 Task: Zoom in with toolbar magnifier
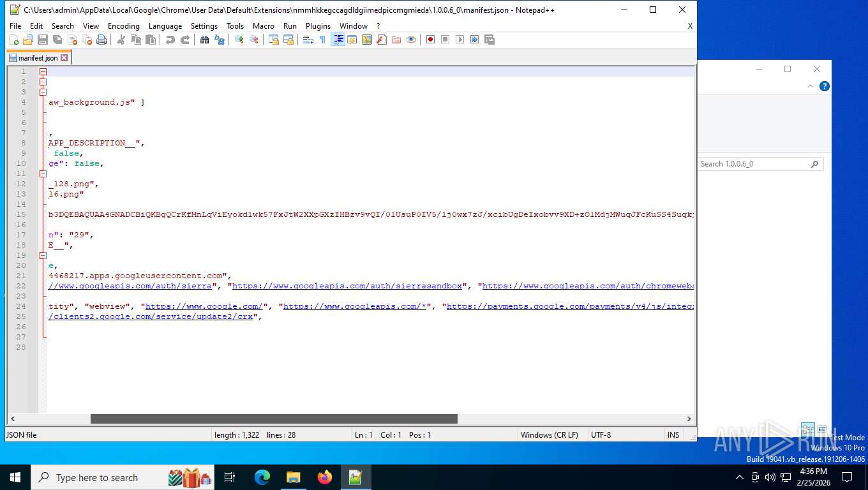click(239, 40)
